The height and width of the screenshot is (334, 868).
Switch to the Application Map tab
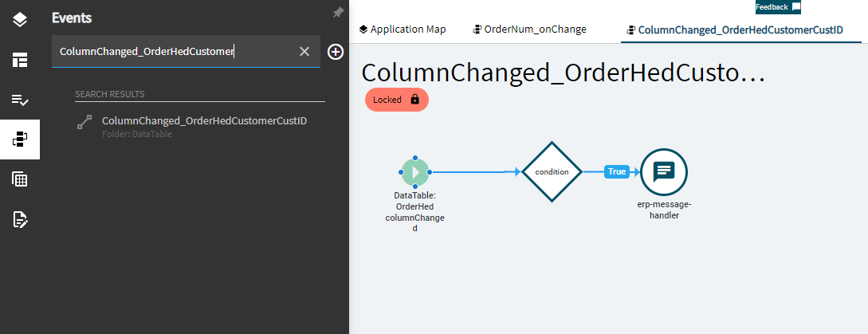coord(403,29)
